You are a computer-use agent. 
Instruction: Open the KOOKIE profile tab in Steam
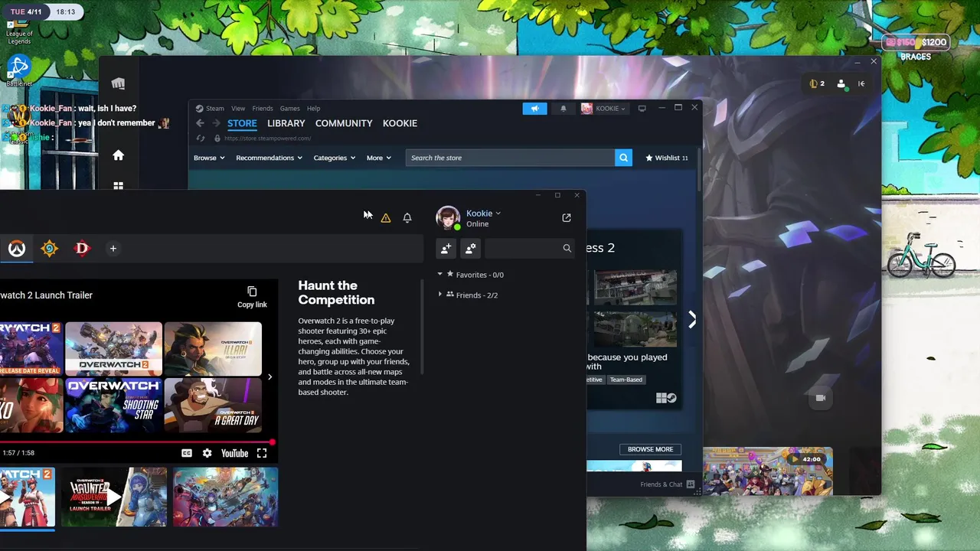point(400,123)
